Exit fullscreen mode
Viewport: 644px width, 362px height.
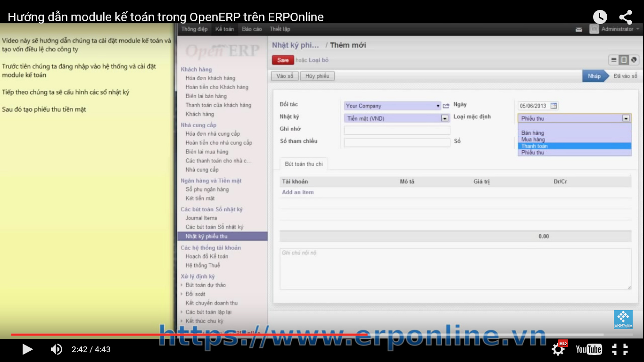[x=620, y=349]
